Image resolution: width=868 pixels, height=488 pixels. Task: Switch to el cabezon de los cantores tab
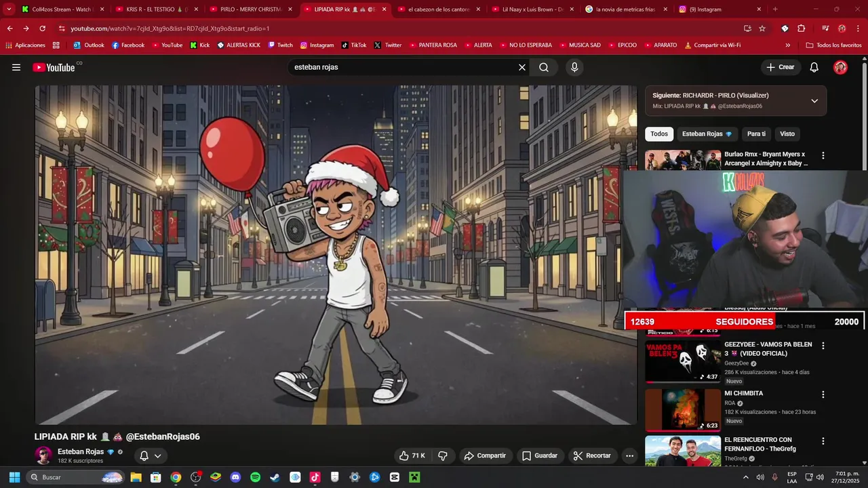[439, 9]
